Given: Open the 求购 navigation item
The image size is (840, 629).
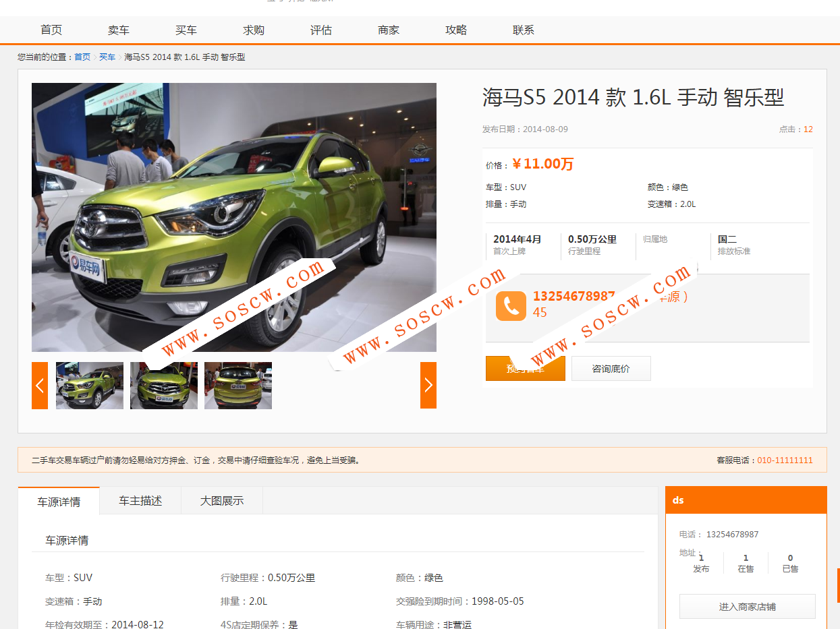Looking at the screenshot, I should pyautogui.click(x=254, y=30).
